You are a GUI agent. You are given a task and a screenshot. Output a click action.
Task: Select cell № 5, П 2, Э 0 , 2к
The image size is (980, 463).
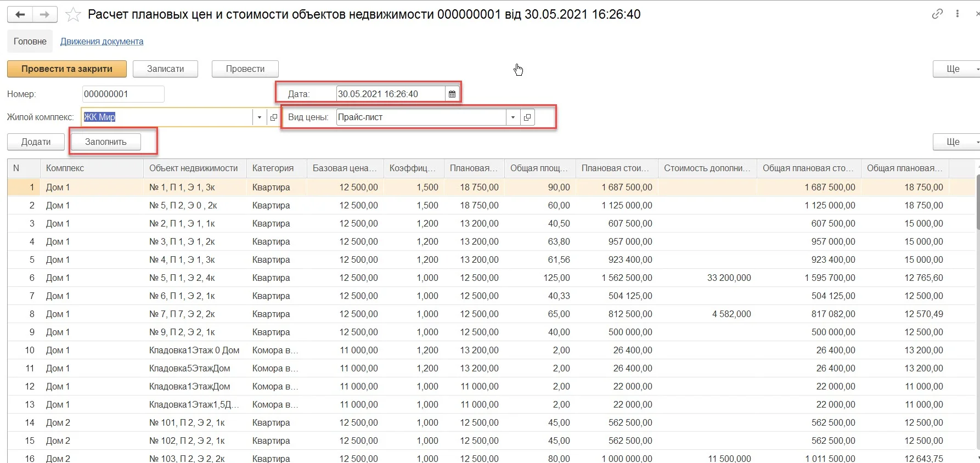point(195,205)
